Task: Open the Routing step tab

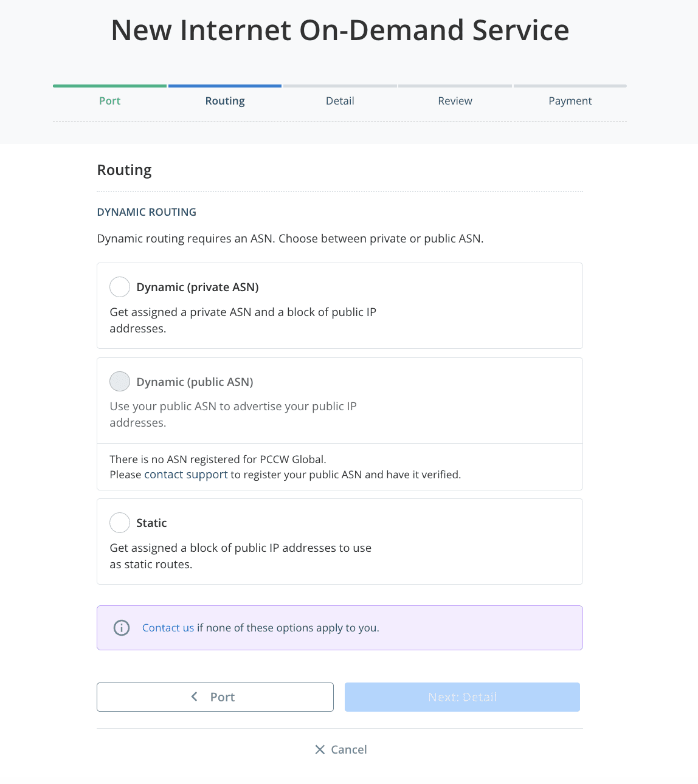Action: click(225, 101)
